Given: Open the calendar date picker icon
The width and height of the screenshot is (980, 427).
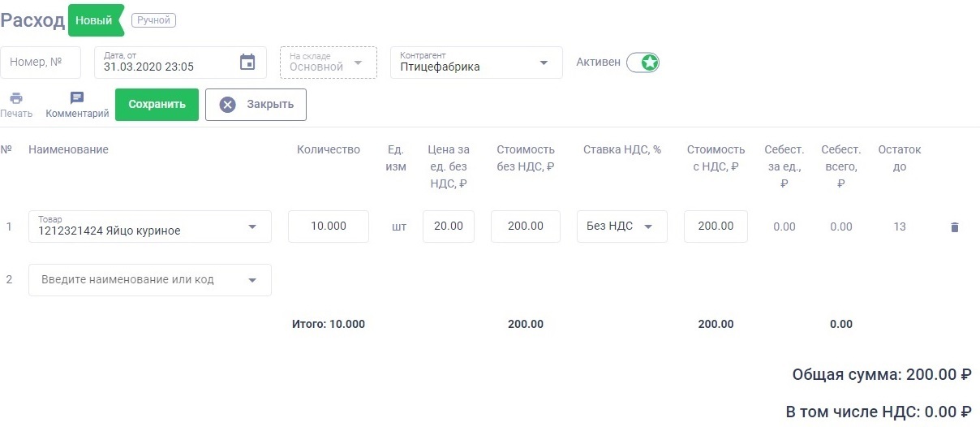Looking at the screenshot, I should point(247,63).
